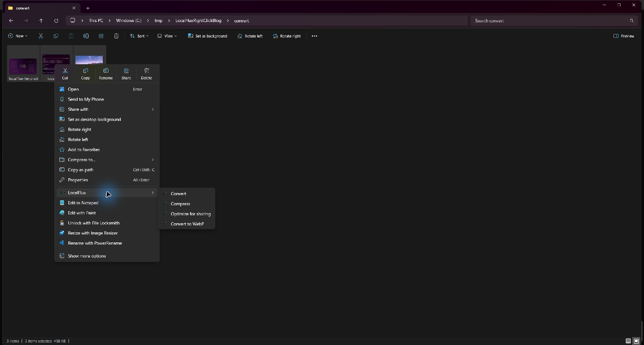The width and height of the screenshot is (644, 345).
Task: Expand chevron after This PC breadcrumb
Action: [x=109, y=20]
